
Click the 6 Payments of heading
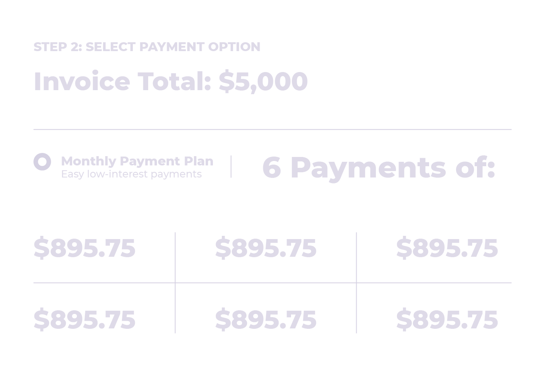(378, 167)
